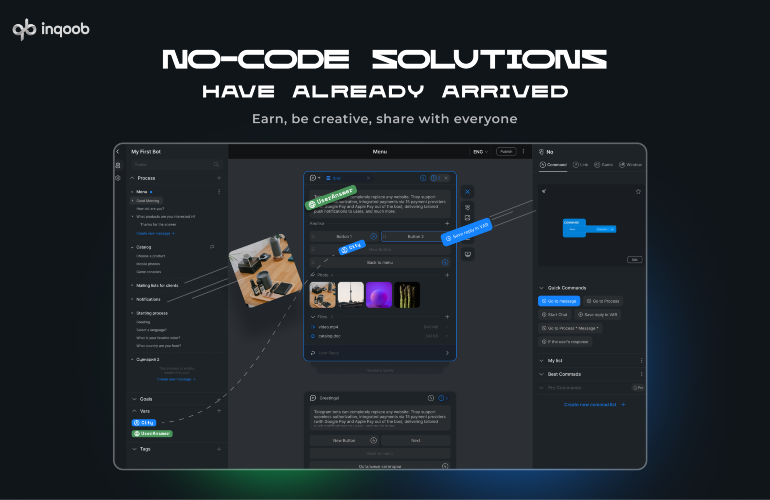Expand the User Reply row arrow
The height and width of the screenshot is (500, 770).
(x=447, y=353)
